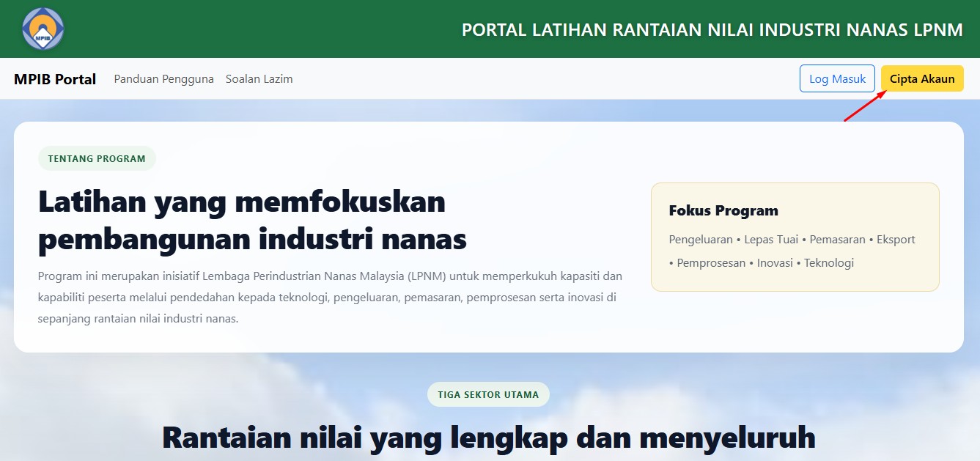
Task: Click the MPIB logo in header
Action: (x=43, y=29)
